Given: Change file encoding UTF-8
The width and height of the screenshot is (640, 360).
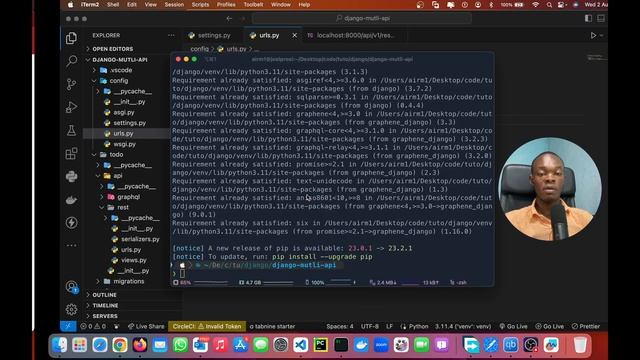Looking at the screenshot, I should [x=370, y=326].
